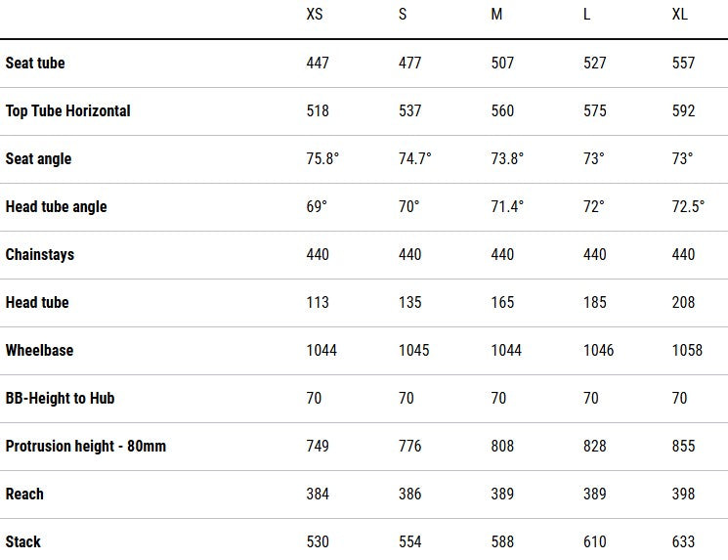Click the 1058 wheelbase value for XL
This screenshot has height=560, width=728.
687,350
